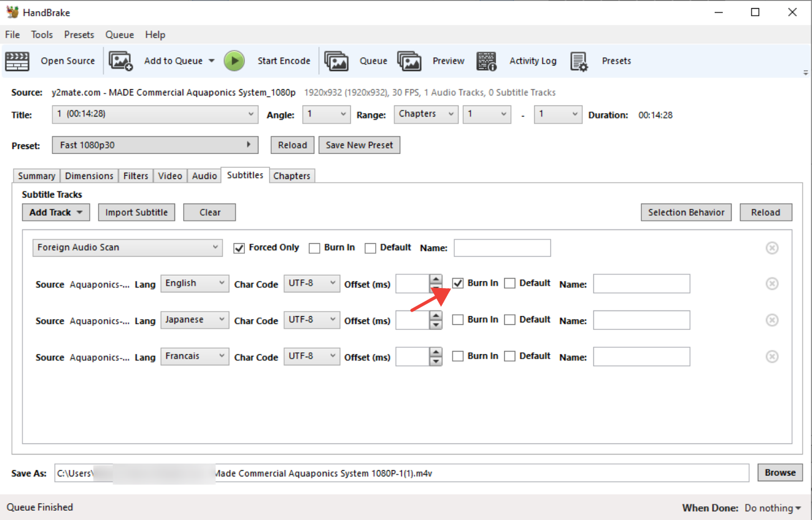The height and width of the screenshot is (520, 812).
Task: Uncheck Forced Only for Foreign Audio Scan
Action: point(239,248)
